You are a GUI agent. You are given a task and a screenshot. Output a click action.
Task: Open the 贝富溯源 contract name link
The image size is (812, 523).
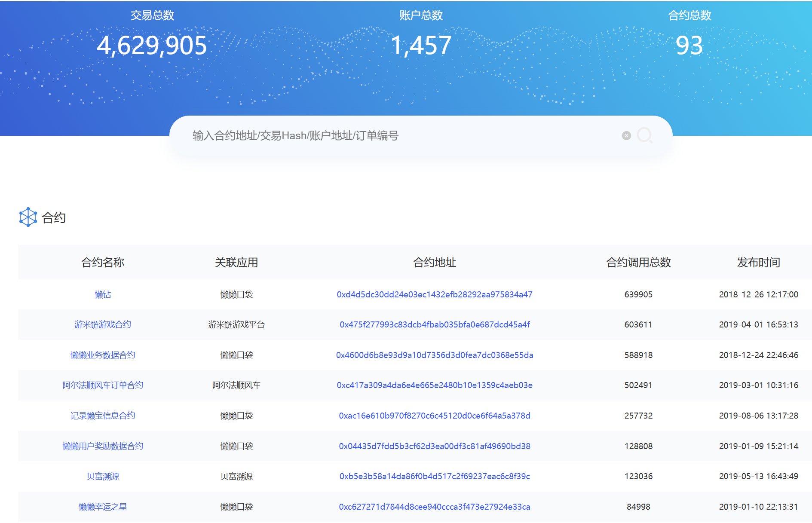point(103,476)
